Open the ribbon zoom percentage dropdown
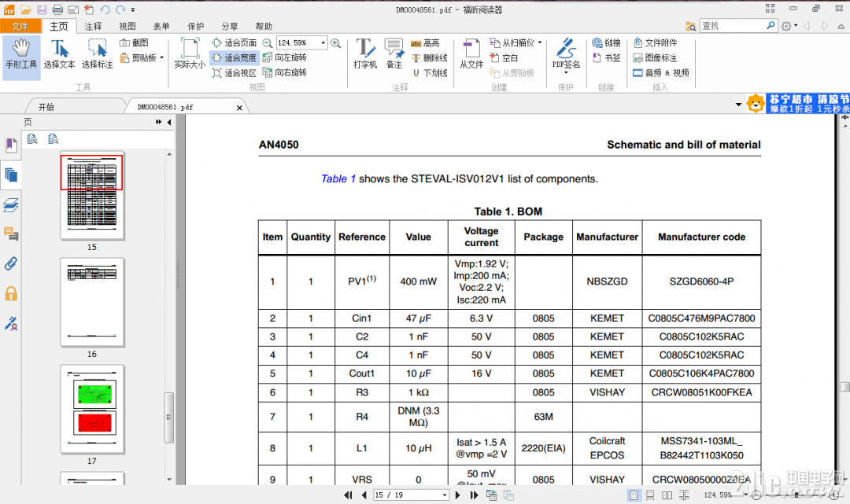This screenshot has width=850, height=504. click(x=323, y=42)
